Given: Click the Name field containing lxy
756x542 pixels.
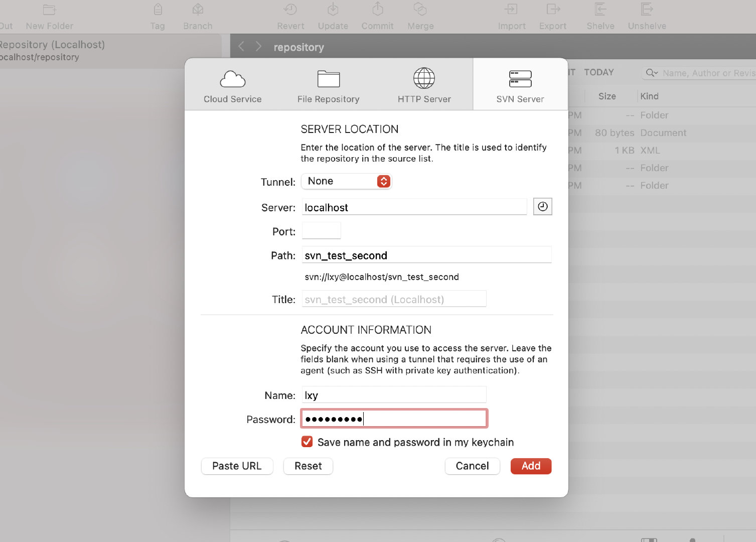Looking at the screenshot, I should [x=394, y=395].
